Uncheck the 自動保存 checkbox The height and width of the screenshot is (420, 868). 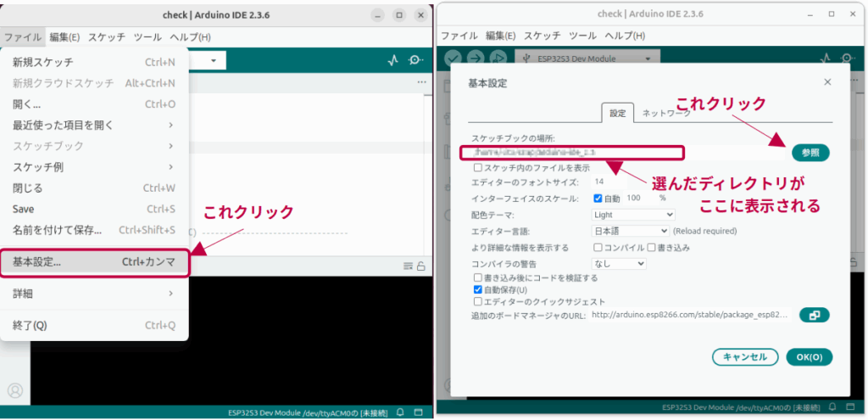[x=478, y=289]
